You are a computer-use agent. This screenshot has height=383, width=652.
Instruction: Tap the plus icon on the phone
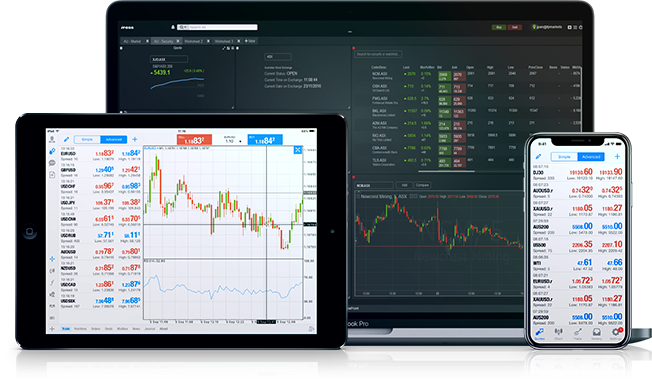pos(617,156)
